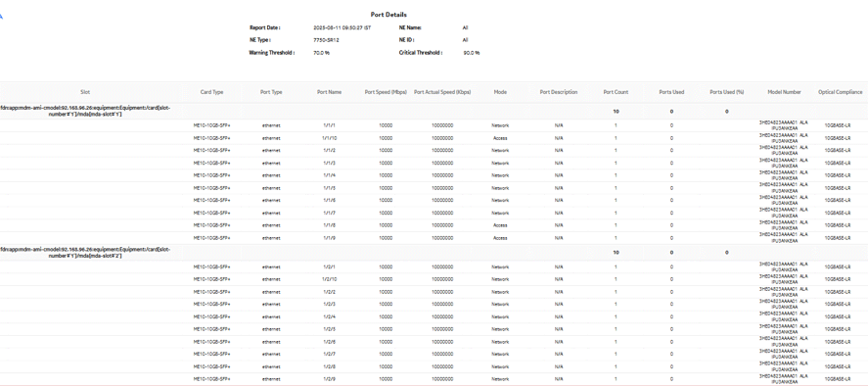
Task: Click port name 1/1/10
Action: [330, 138]
